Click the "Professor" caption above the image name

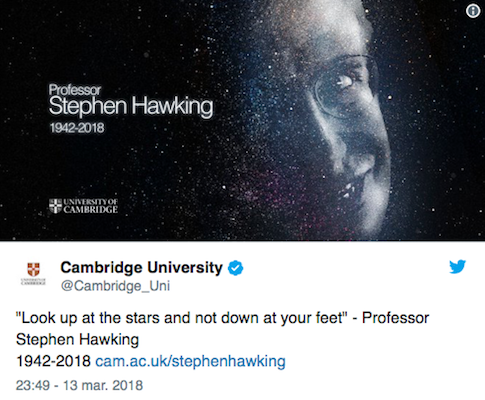[x=75, y=90]
